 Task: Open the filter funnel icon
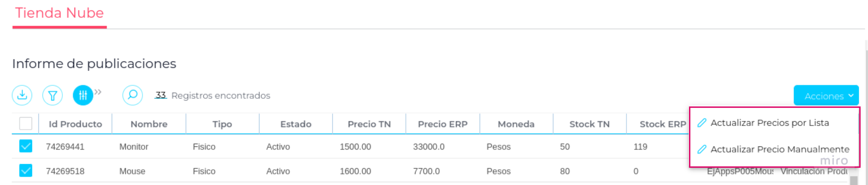[x=52, y=96]
